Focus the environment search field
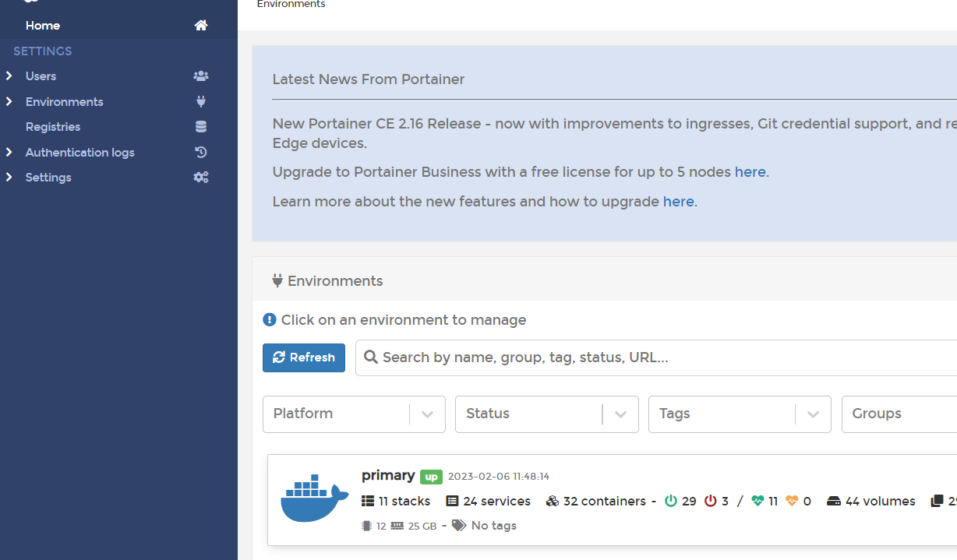The height and width of the screenshot is (560, 957). pyautogui.click(x=656, y=357)
